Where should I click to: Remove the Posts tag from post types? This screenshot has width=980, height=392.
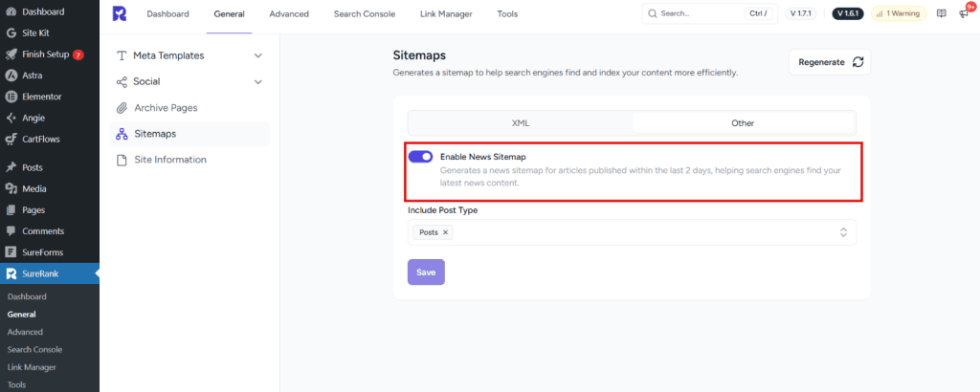pos(445,232)
